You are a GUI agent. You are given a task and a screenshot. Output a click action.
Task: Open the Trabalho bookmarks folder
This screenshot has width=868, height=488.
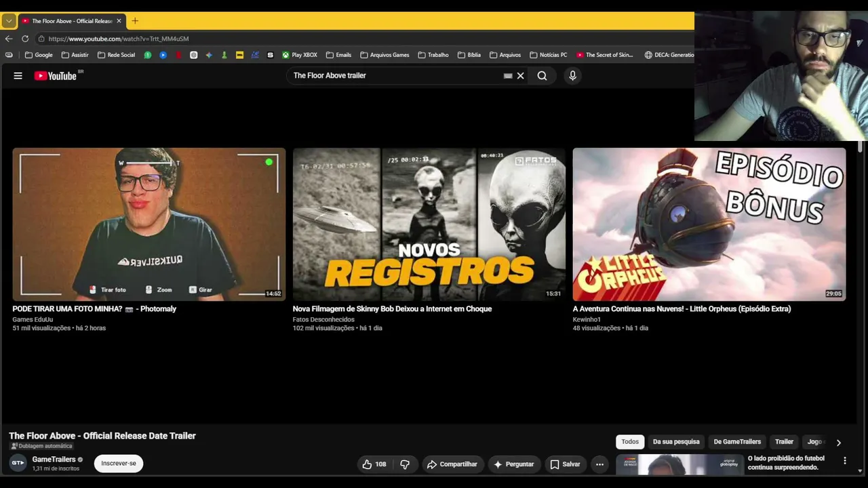(x=433, y=55)
